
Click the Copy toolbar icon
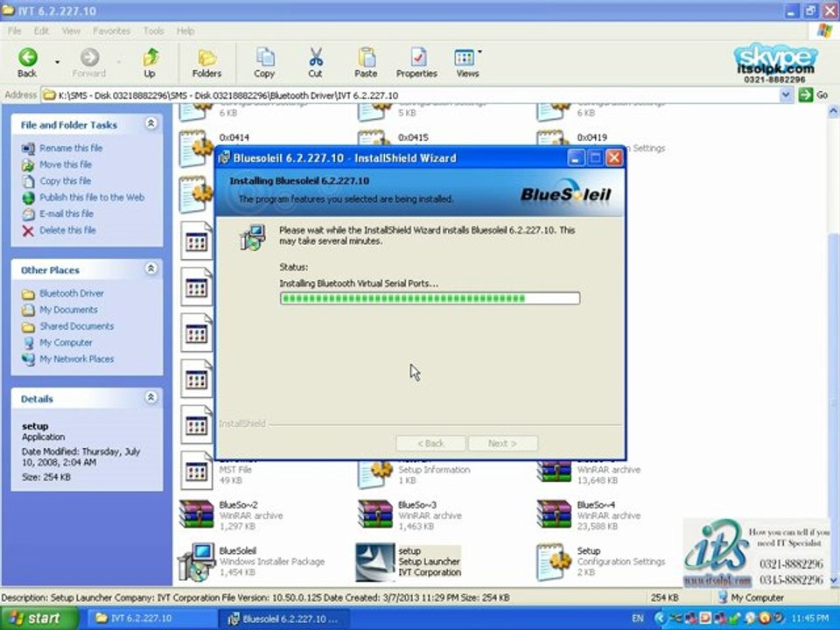tap(264, 58)
